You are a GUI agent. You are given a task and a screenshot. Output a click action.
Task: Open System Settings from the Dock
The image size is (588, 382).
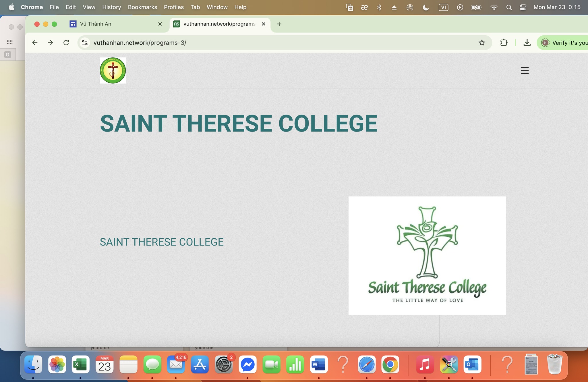click(x=224, y=364)
